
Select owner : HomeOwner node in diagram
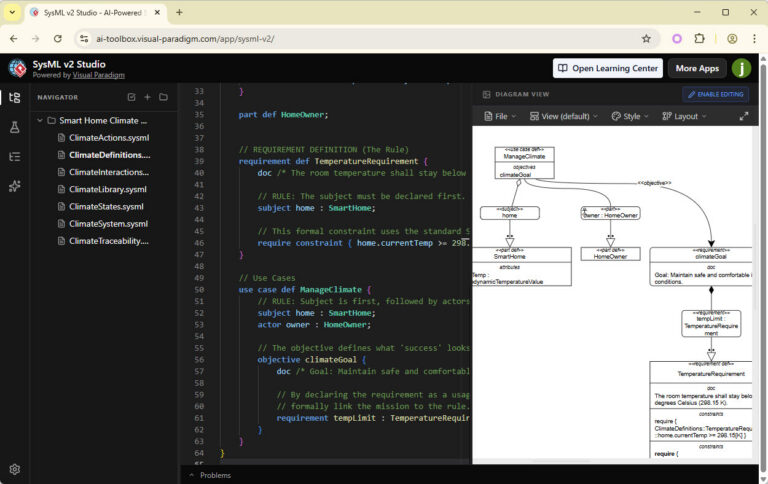click(610, 213)
